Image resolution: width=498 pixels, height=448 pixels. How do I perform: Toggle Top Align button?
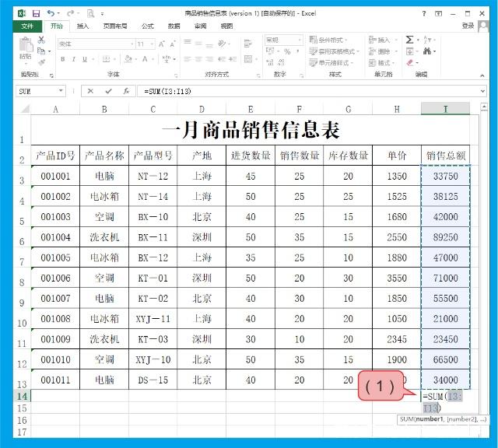click(188, 42)
